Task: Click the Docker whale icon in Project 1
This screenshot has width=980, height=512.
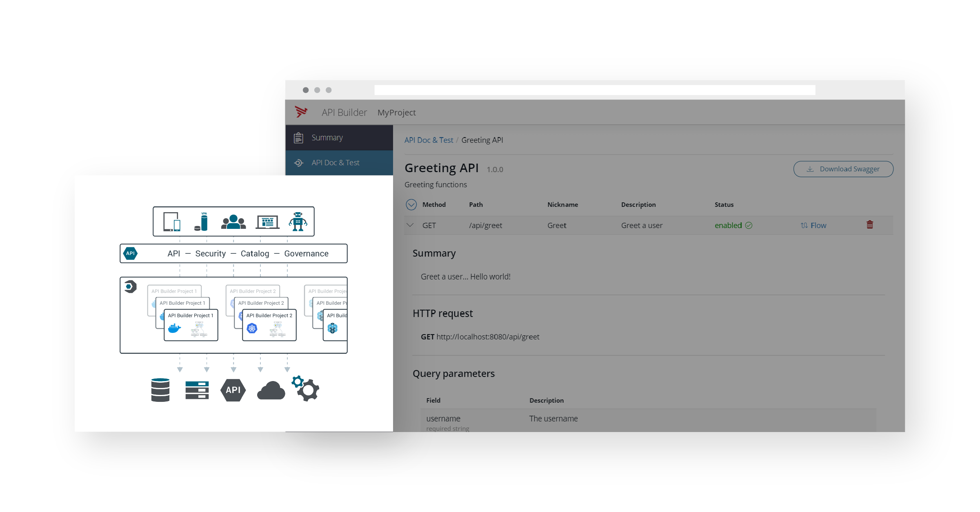Action: [174, 328]
